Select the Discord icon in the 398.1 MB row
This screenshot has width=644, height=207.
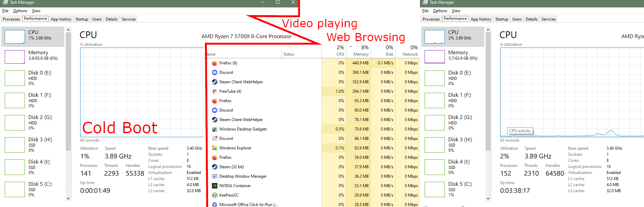(214, 72)
